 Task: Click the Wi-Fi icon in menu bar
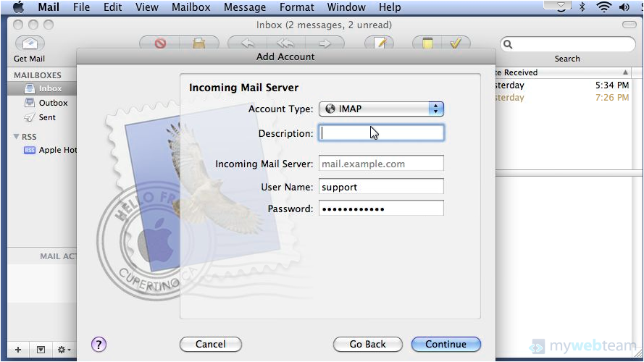tap(603, 7)
